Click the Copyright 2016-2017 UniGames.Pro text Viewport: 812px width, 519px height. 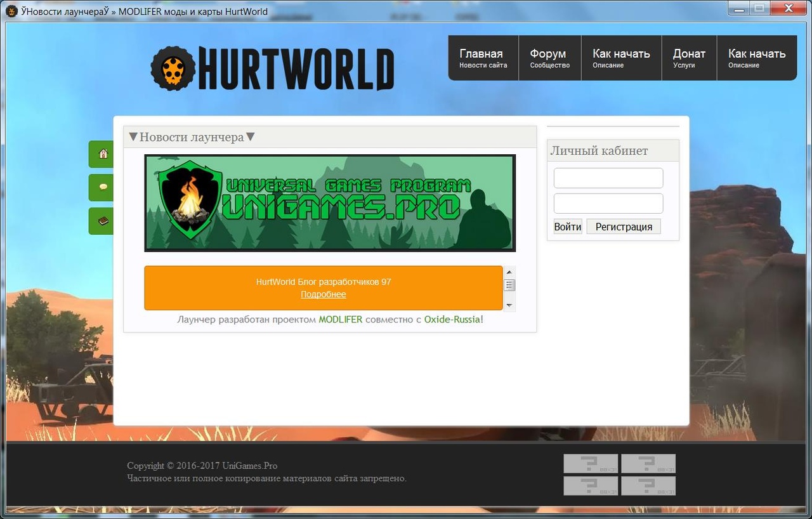coord(202,466)
